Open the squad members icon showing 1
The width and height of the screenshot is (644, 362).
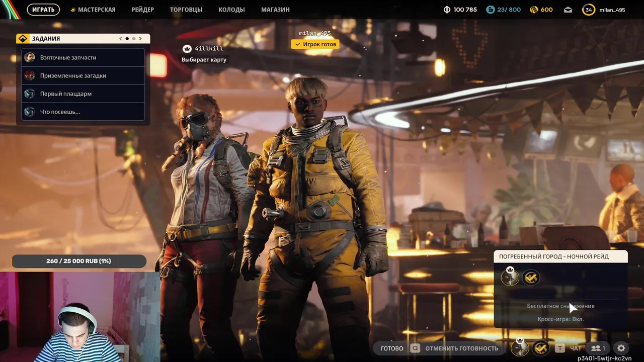[x=598, y=348]
